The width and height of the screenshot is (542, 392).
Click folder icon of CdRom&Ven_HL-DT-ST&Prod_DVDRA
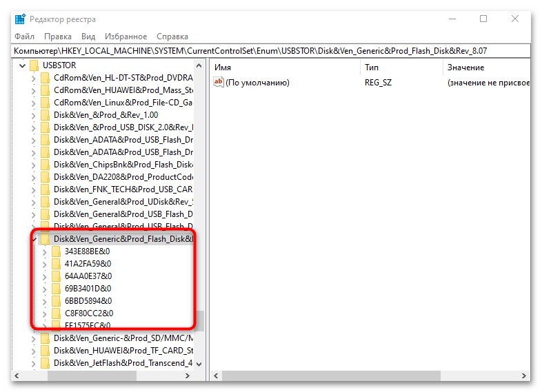click(45, 78)
